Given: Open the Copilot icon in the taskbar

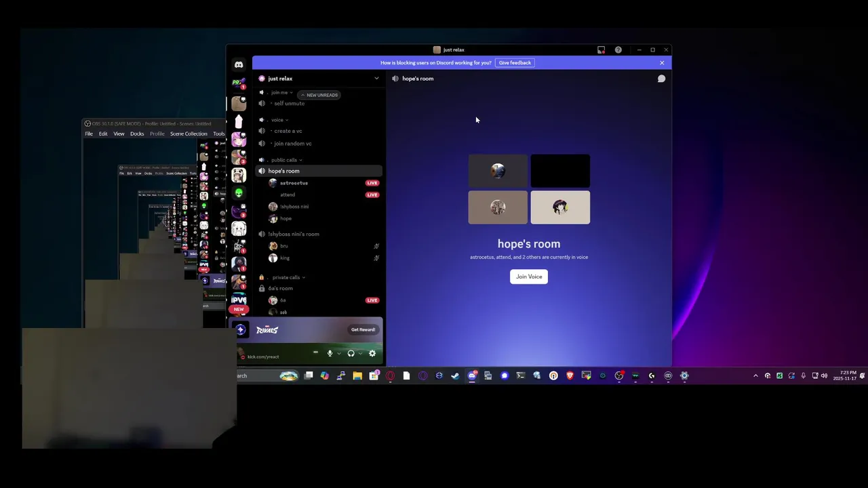Looking at the screenshot, I should tap(325, 375).
